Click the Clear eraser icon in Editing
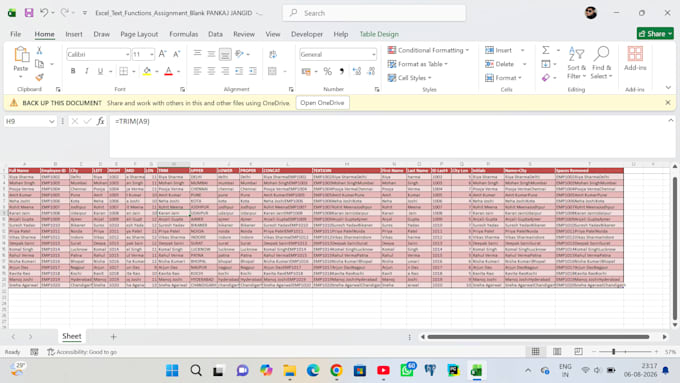This screenshot has width=680, height=383. click(x=546, y=78)
